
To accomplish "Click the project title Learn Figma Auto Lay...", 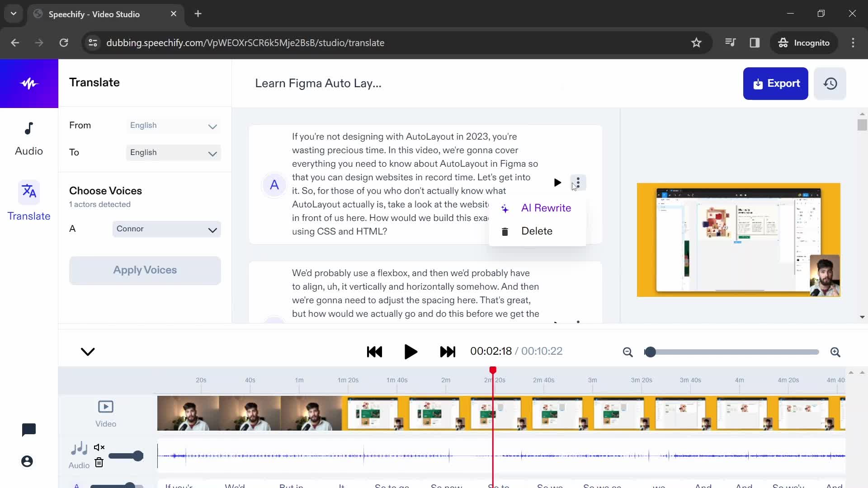I will click(318, 83).
